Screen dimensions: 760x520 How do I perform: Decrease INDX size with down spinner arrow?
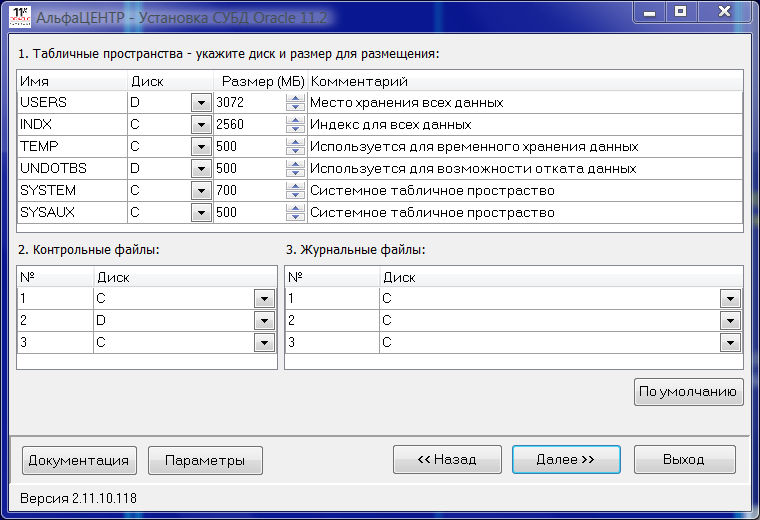pos(295,129)
